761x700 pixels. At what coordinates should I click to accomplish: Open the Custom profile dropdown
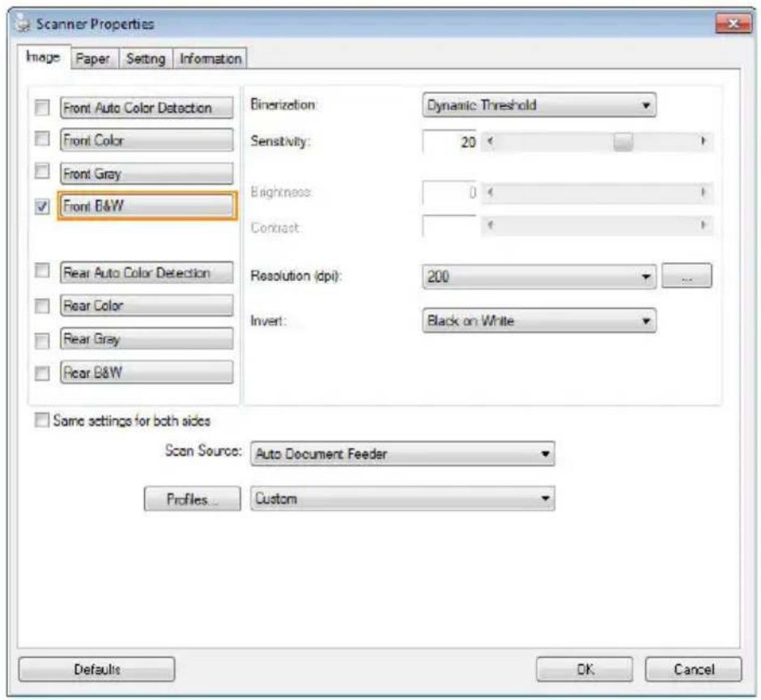(402, 498)
